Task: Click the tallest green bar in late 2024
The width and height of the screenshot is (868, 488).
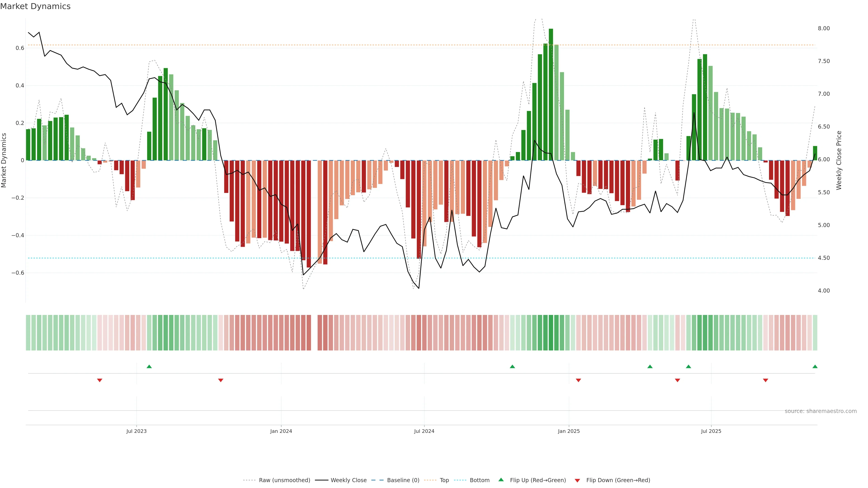Action: [551, 94]
